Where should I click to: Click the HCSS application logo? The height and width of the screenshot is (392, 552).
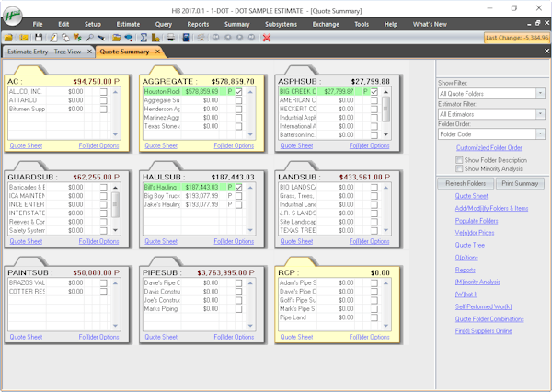13,17
